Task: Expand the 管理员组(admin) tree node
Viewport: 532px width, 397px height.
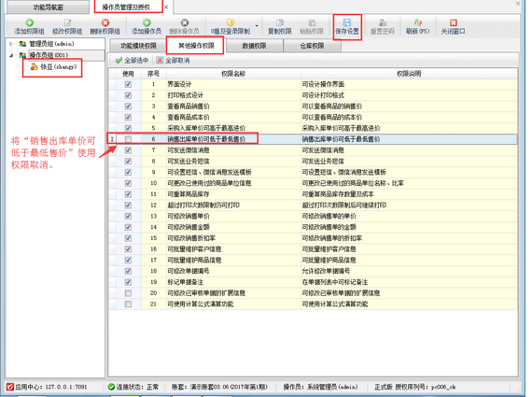Action: click(11, 44)
